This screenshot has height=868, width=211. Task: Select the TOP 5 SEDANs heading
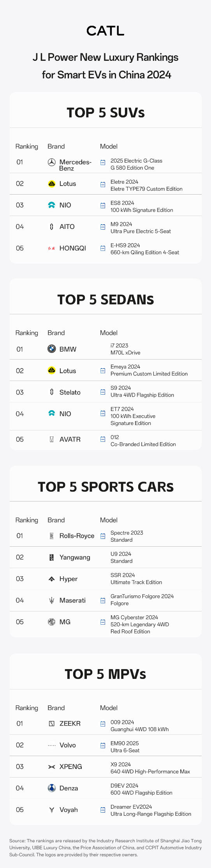[x=105, y=299]
